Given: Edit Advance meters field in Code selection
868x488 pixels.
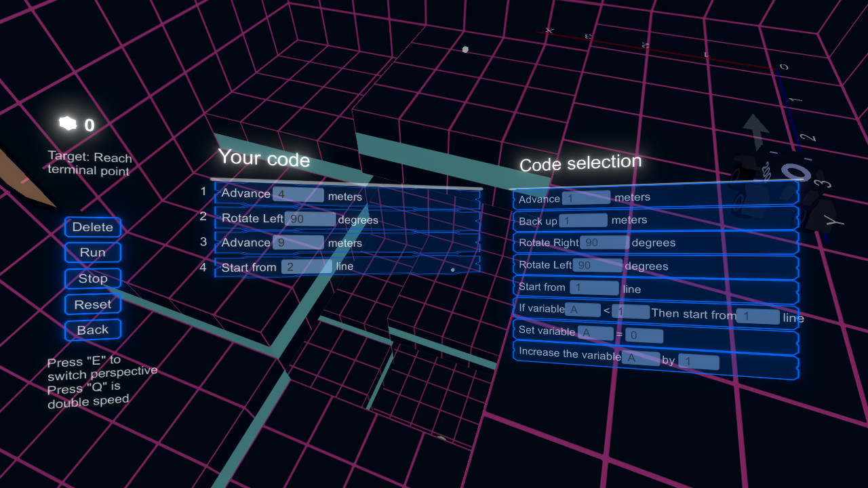Looking at the screenshot, I should coord(587,198).
